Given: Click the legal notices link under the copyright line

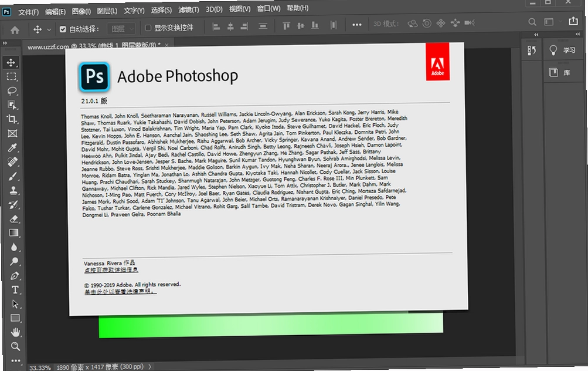Looking at the screenshot, I should point(120,291).
